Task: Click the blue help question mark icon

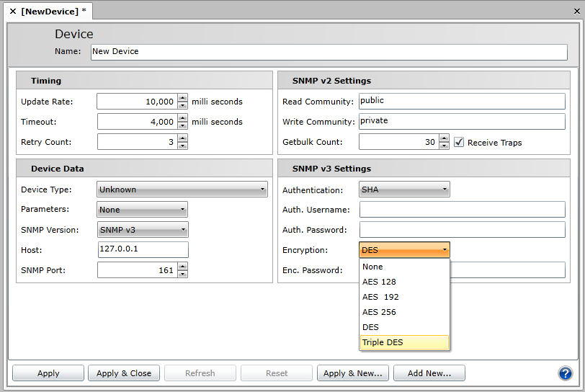Action: (x=565, y=373)
